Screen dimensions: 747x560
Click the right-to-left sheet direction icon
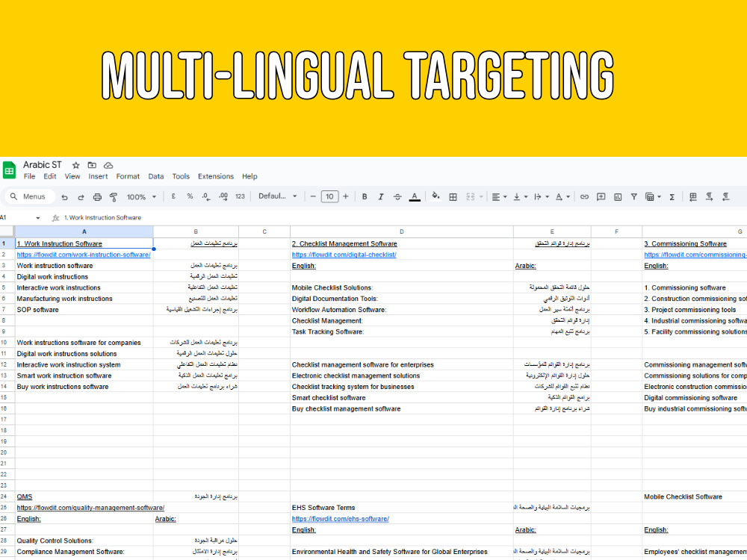pyautogui.click(x=693, y=196)
